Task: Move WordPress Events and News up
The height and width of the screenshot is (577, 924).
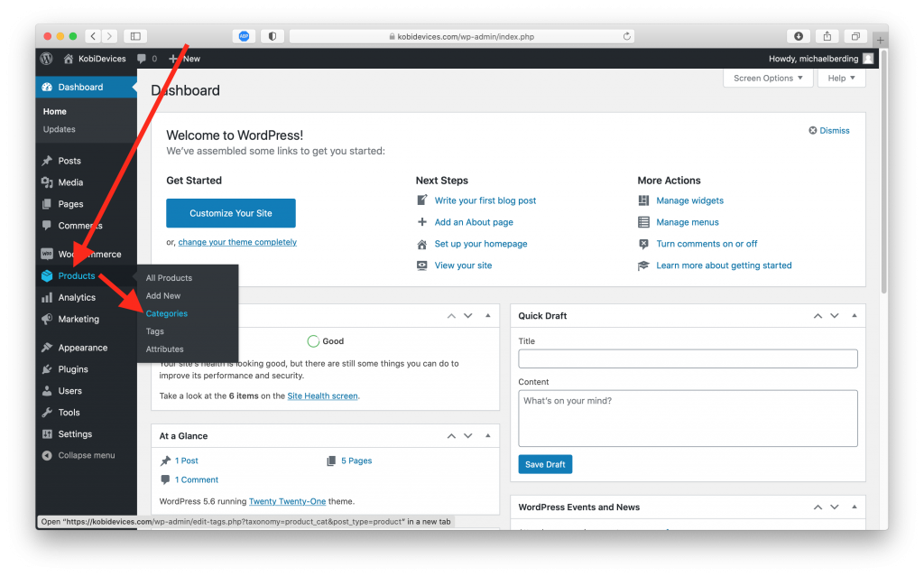Action: pos(818,507)
